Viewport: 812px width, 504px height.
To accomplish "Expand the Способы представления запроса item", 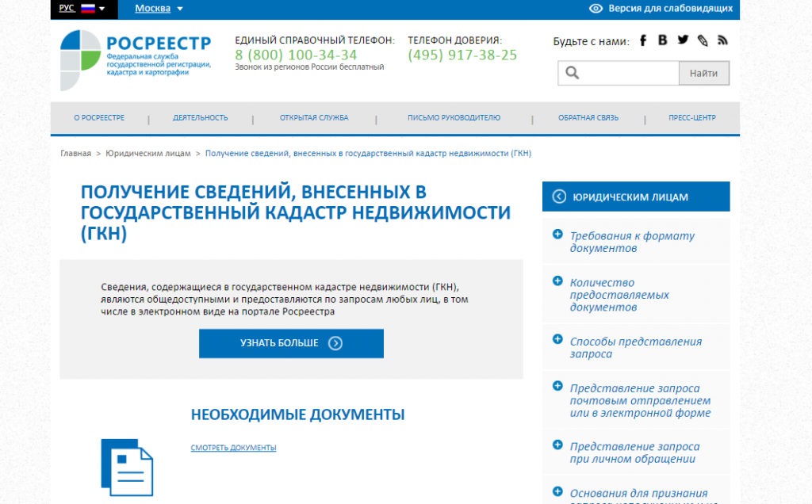I will point(635,347).
